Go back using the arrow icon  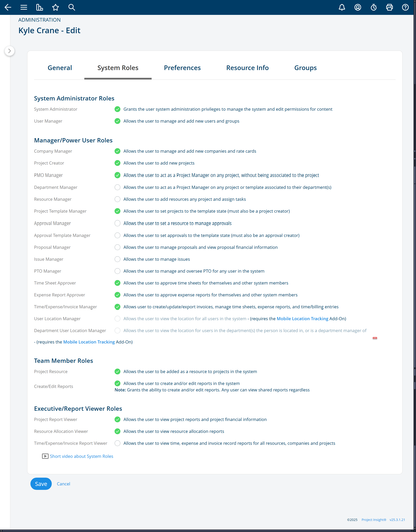click(x=8, y=7)
